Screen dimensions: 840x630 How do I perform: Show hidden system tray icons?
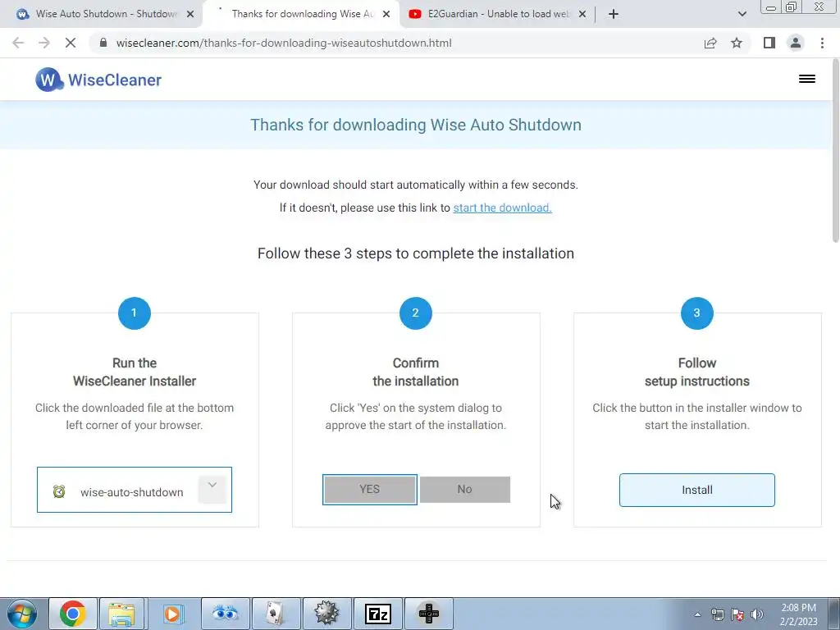[x=697, y=614]
